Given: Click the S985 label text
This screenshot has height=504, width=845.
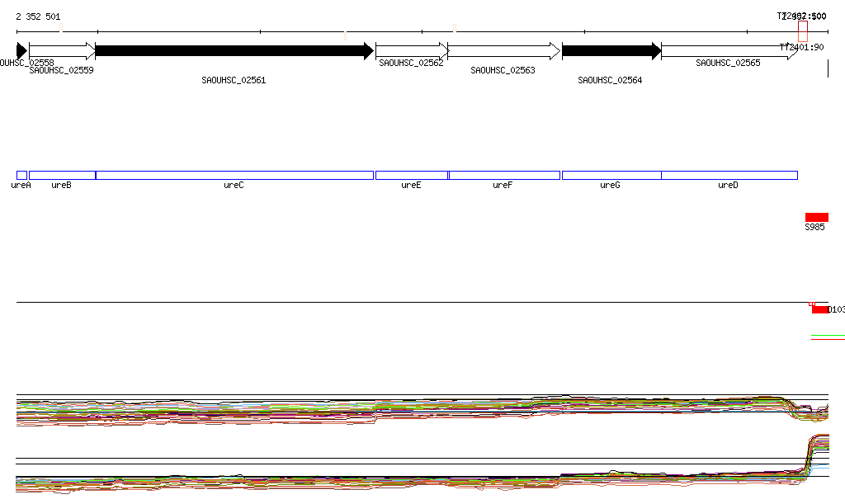Looking at the screenshot, I should point(814,227).
